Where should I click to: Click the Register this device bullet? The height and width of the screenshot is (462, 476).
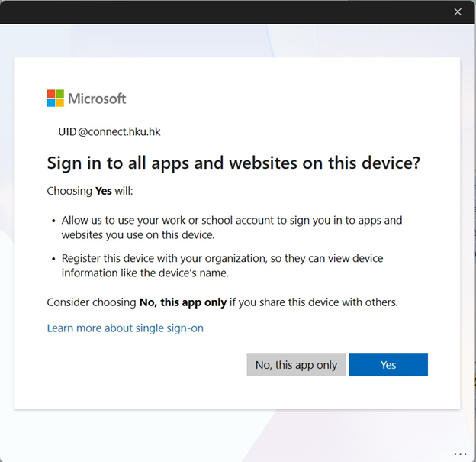tap(222, 265)
